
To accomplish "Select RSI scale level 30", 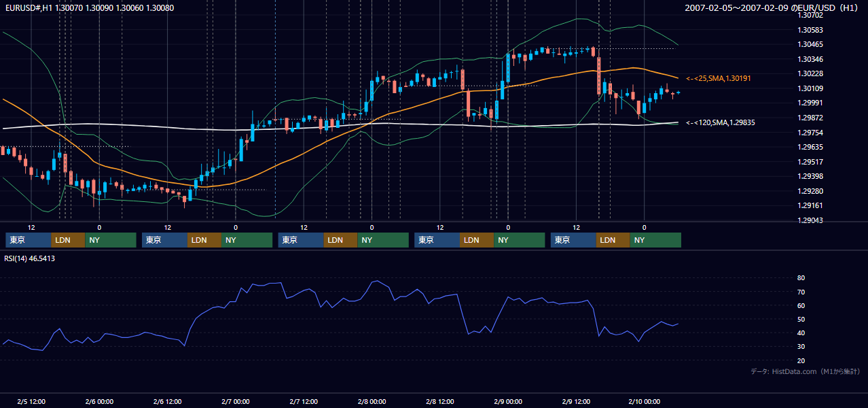I will [801, 346].
